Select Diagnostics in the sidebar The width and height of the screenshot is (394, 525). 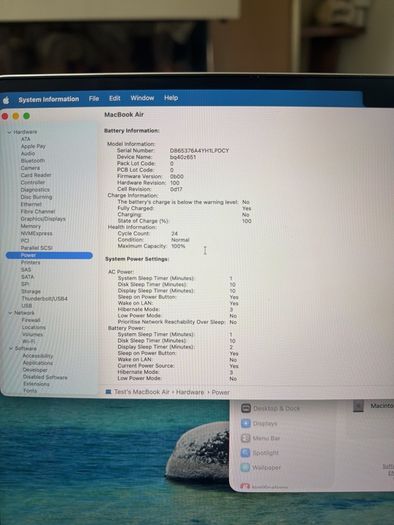(35, 190)
